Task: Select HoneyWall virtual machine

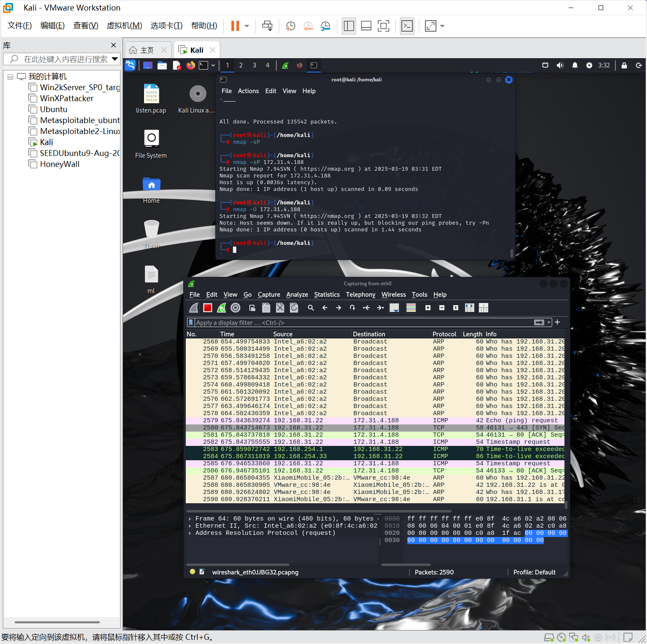Action: coord(59,164)
